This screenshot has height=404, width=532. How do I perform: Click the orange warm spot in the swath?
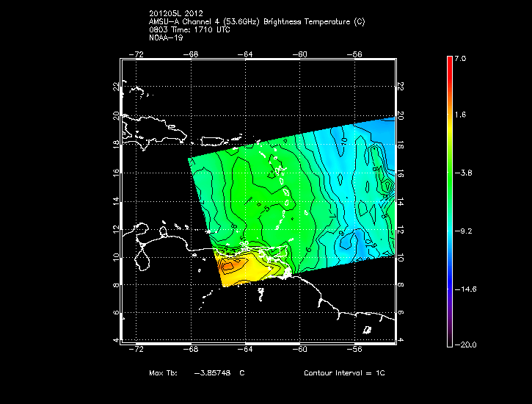(233, 266)
